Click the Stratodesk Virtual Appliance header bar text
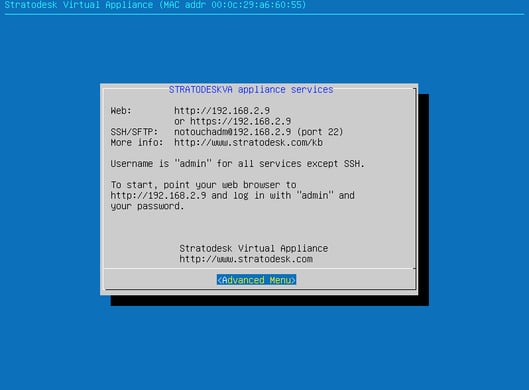 79,5
